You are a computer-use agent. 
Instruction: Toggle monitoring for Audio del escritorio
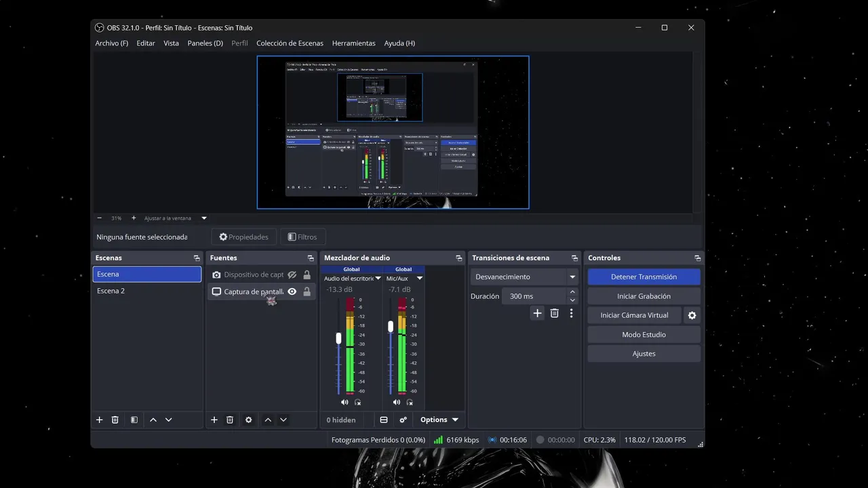click(358, 402)
